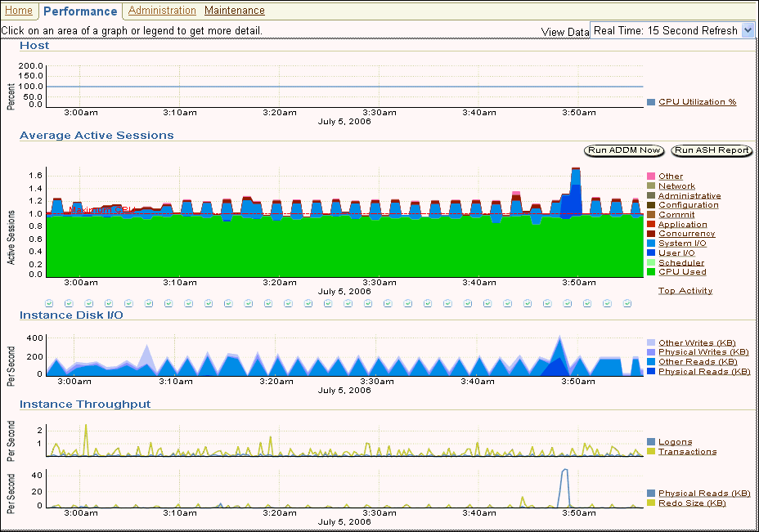Switch to the Home tab
Screen dimensions: 759x532
pyautogui.click(x=18, y=11)
